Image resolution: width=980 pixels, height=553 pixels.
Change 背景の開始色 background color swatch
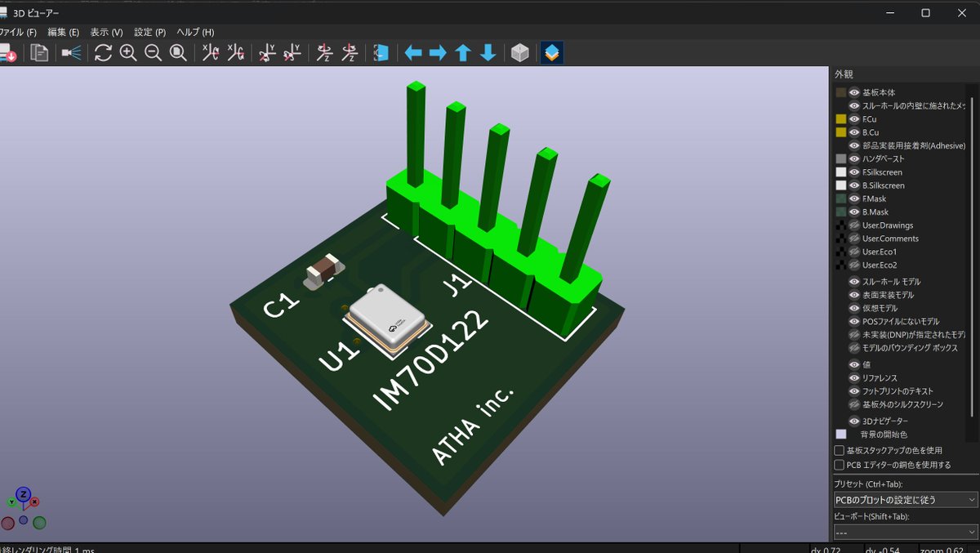841,435
